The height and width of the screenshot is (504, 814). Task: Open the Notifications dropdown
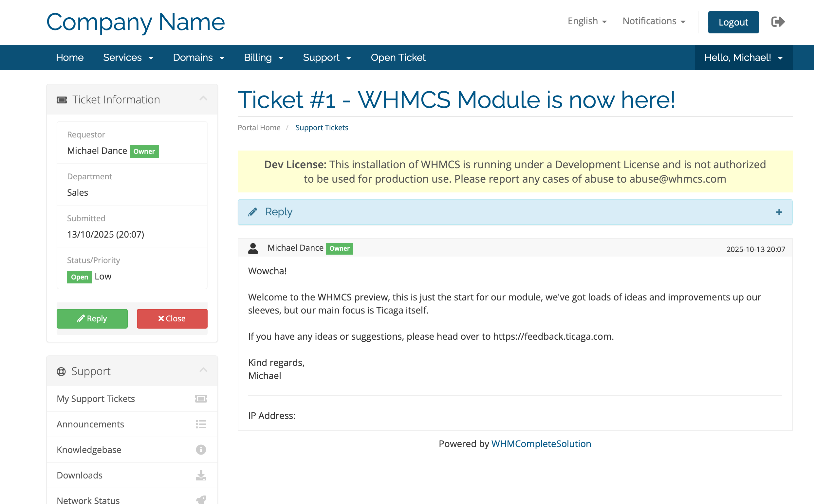point(654,21)
